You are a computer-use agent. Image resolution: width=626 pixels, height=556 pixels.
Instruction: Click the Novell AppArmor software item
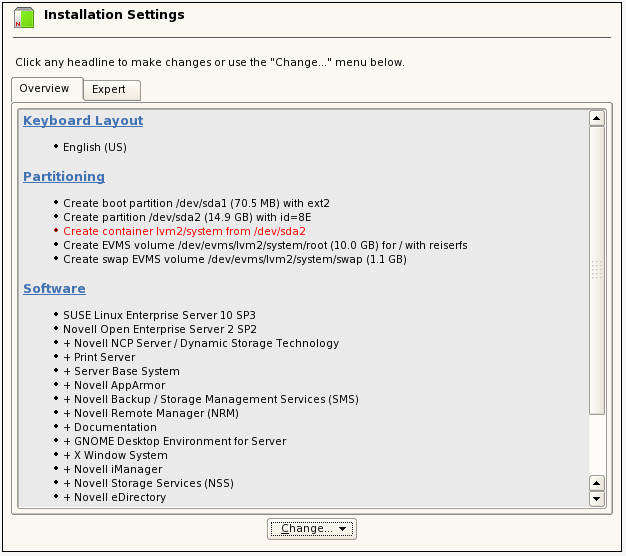pyautogui.click(x=114, y=385)
